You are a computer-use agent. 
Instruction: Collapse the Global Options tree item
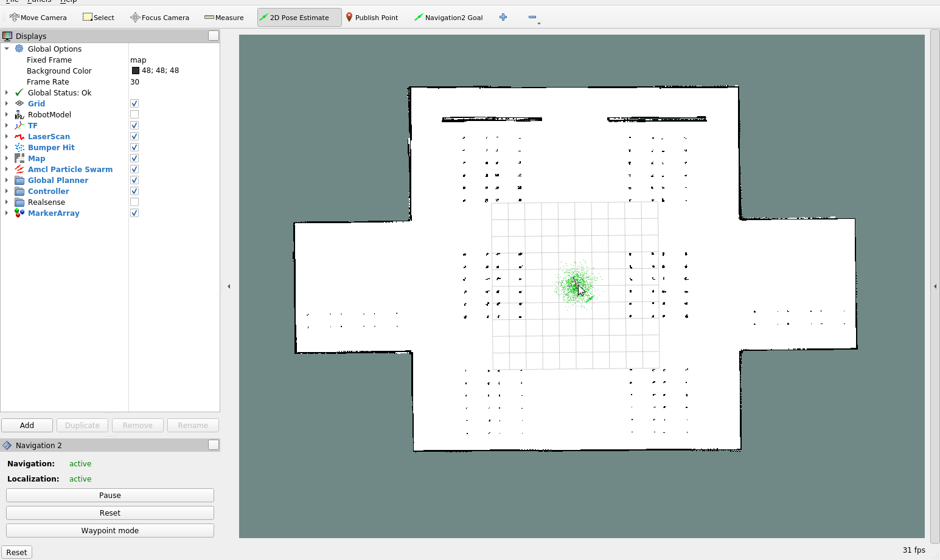coord(7,49)
